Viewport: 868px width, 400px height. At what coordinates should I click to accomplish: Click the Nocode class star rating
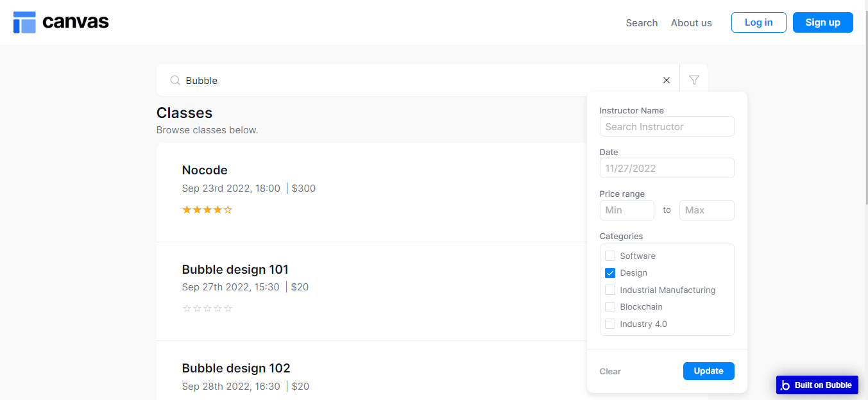(207, 210)
